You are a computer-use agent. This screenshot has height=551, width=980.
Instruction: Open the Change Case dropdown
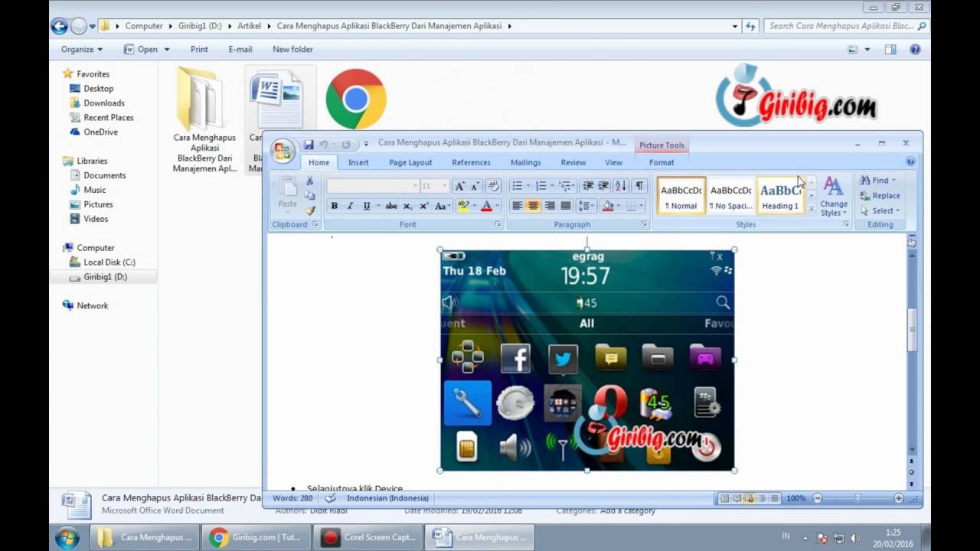tap(442, 206)
